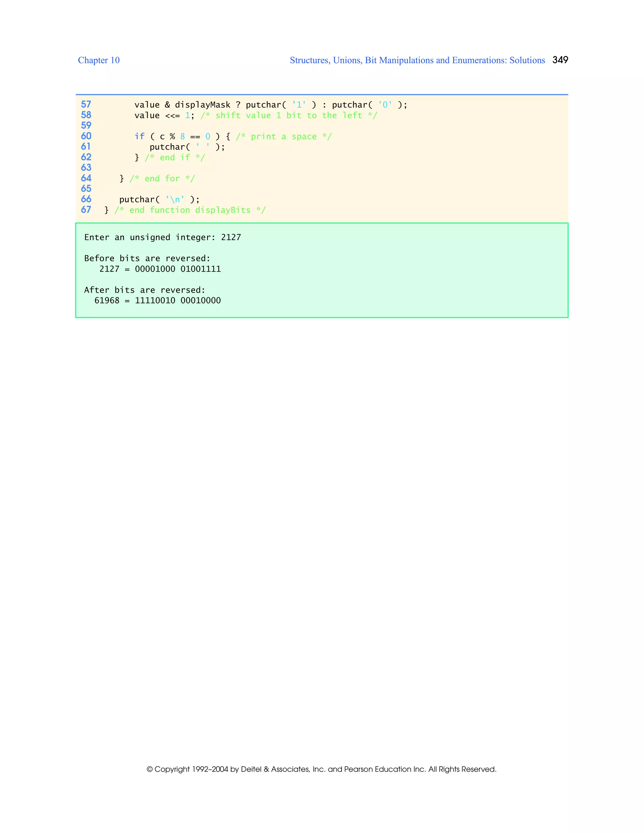
Task: Click the 'print a space' comment
Action: coord(283,136)
